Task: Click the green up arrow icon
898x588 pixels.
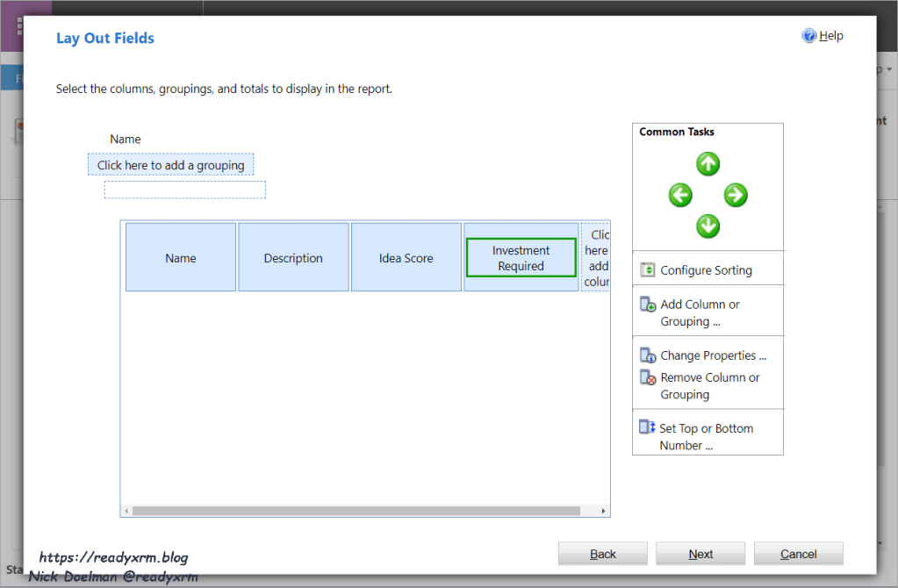Action: pyautogui.click(x=708, y=164)
